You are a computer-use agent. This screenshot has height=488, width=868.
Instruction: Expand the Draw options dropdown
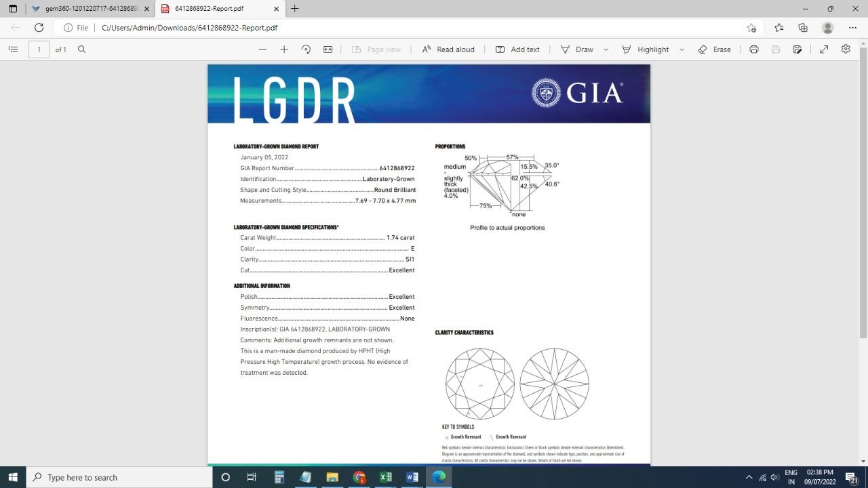606,49
